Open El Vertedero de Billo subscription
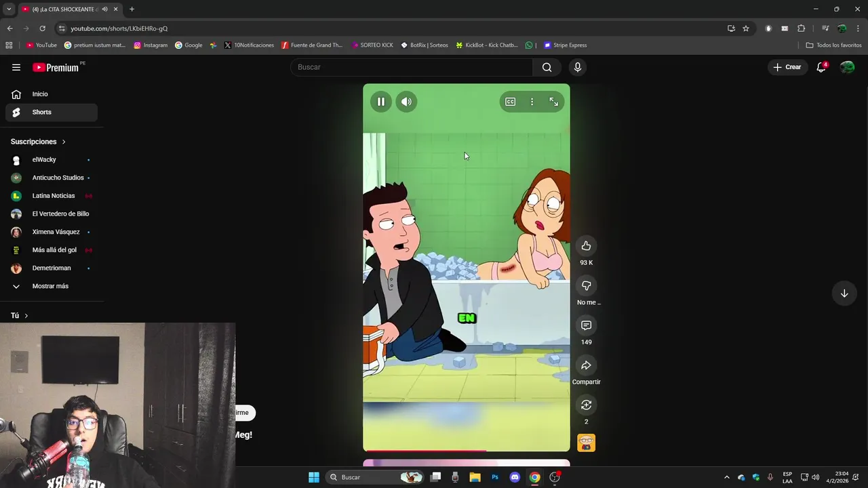 [x=52, y=214]
